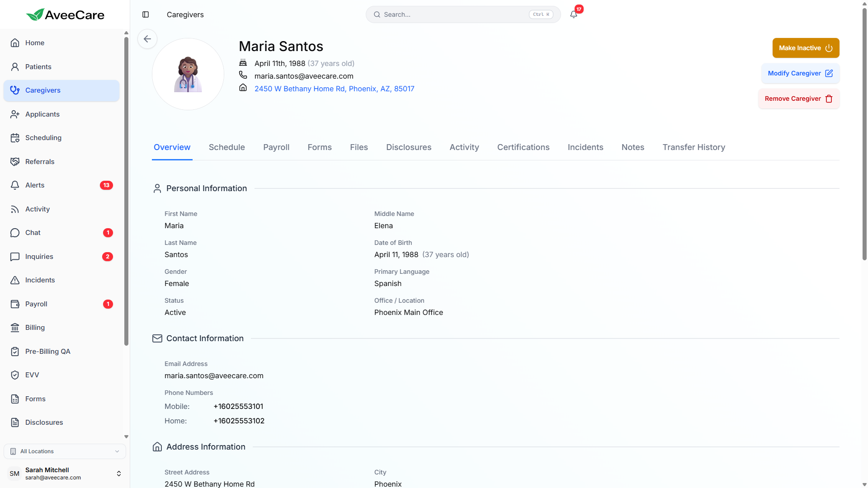Switch to the Certifications tab
Viewport: 868px width, 488px height.
523,147
